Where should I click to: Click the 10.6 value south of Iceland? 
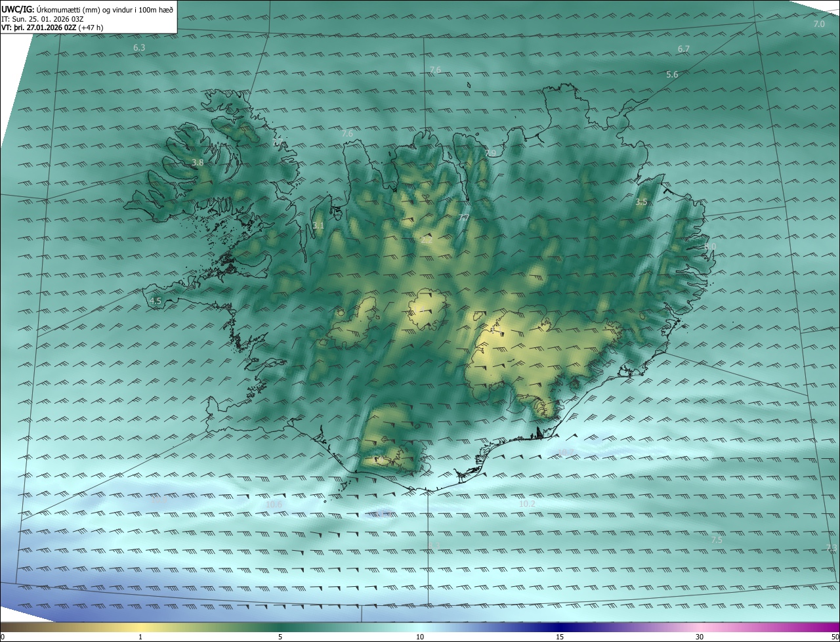(274, 505)
